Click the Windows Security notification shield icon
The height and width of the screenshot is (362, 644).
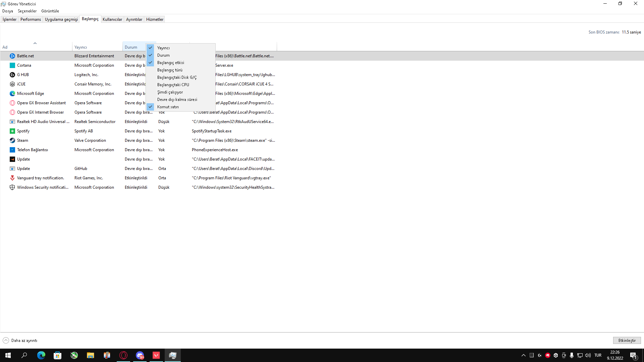point(12,187)
